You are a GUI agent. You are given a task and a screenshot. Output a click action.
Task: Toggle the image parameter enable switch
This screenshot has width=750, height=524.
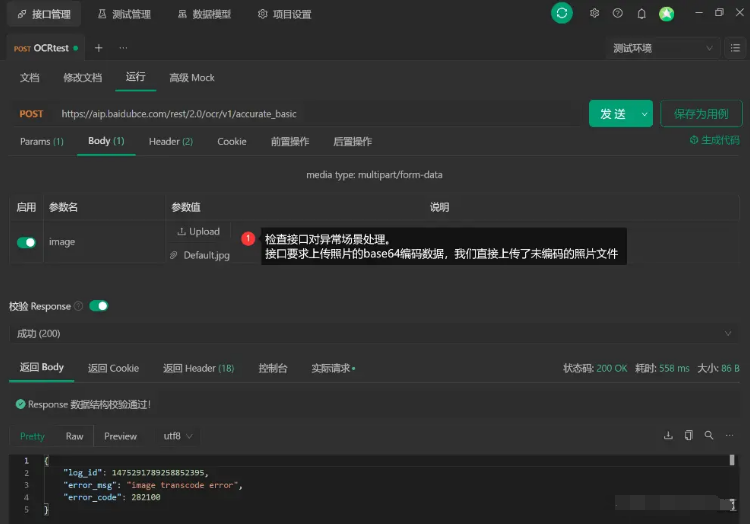click(x=26, y=242)
